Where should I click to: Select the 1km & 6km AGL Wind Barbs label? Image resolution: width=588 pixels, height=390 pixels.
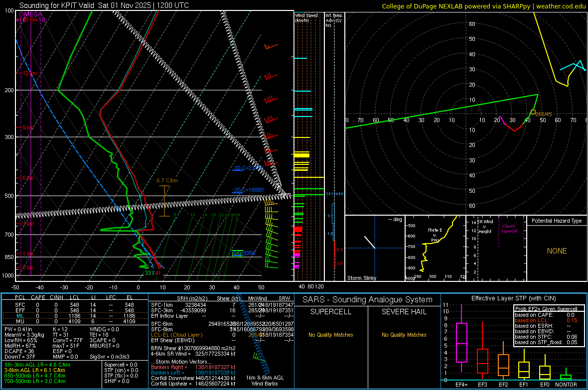pyautogui.click(x=265, y=381)
